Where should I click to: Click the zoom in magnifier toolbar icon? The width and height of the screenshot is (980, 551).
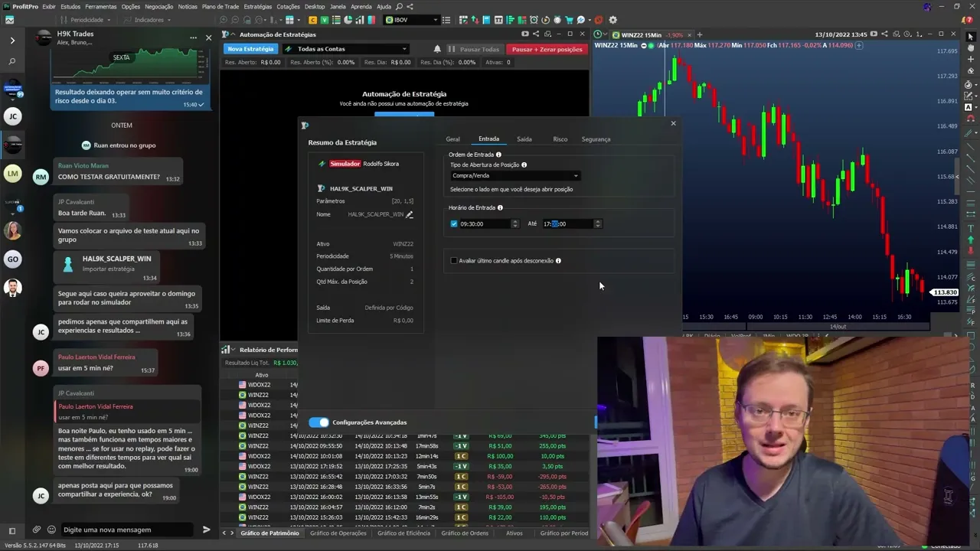click(x=224, y=19)
